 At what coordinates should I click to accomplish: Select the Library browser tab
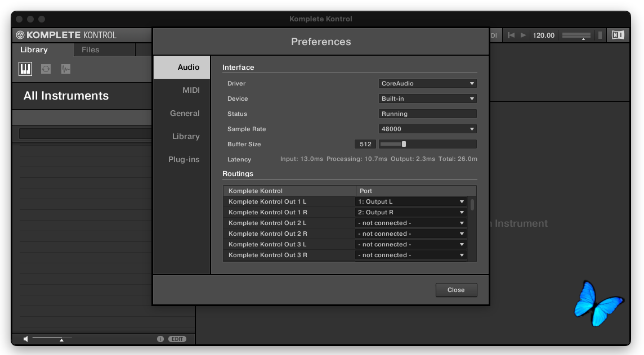[x=43, y=50]
